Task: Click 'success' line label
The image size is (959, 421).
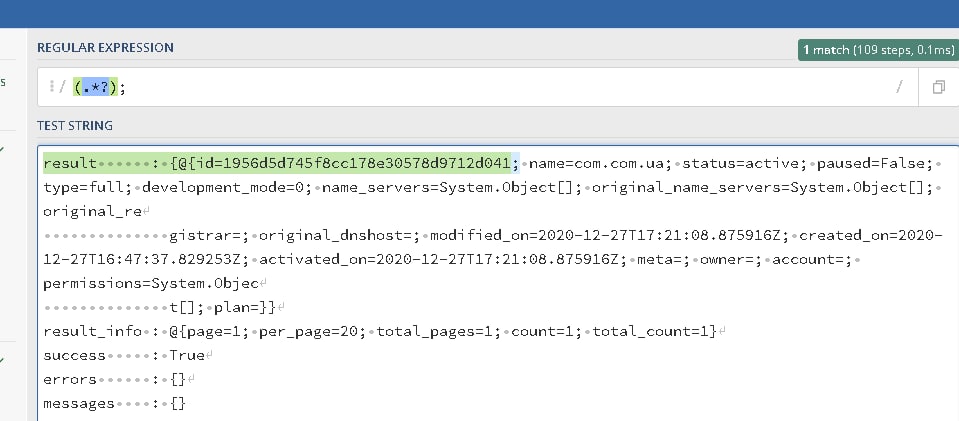Action: tap(75, 356)
